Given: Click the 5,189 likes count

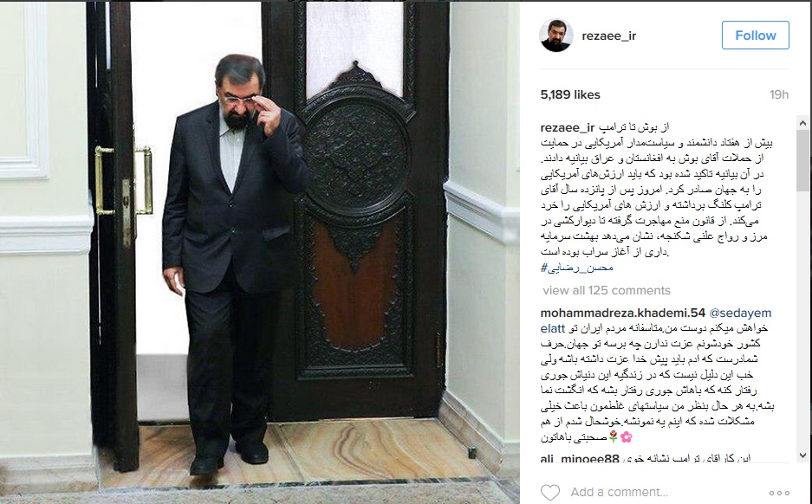Looking at the screenshot, I should click(570, 94).
